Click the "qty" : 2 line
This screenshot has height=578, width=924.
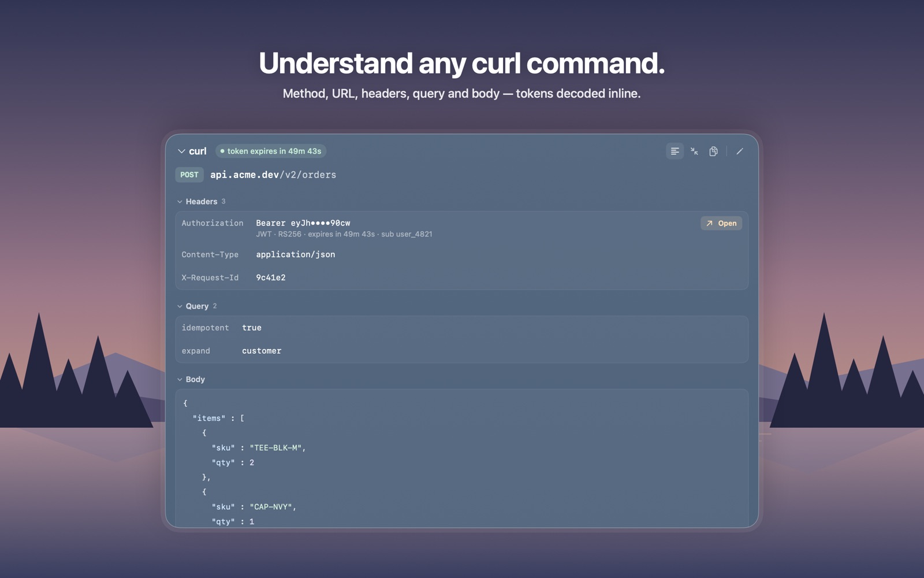(x=233, y=462)
